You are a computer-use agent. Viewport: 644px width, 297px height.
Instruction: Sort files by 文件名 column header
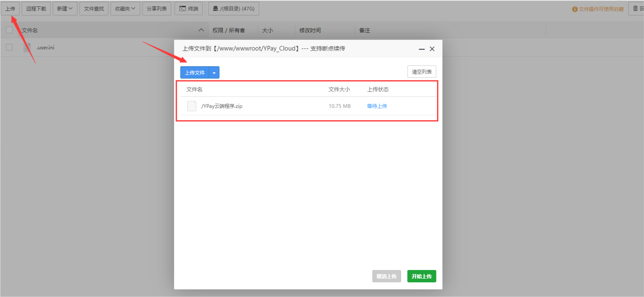coord(30,30)
